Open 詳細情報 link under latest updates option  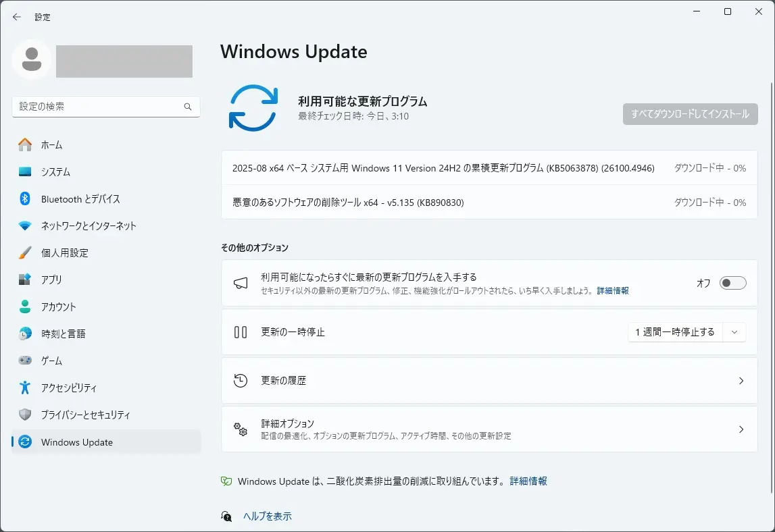pyautogui.click(x=613, y=290)
